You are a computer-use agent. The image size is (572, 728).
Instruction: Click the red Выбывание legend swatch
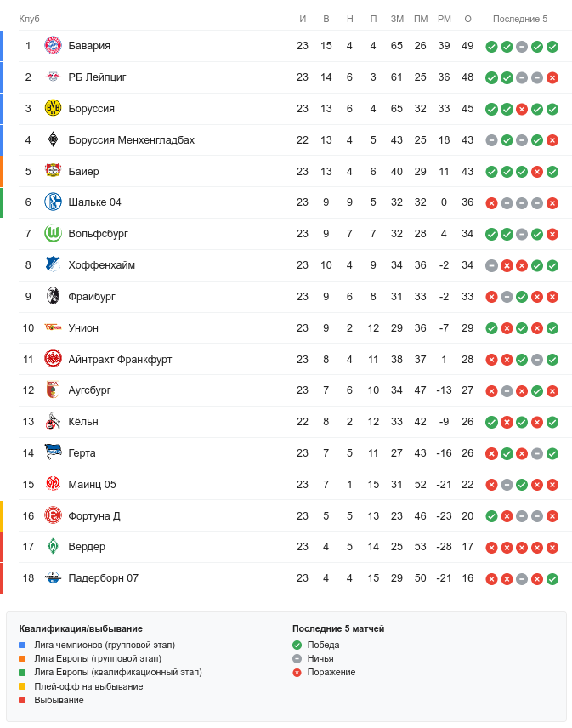pos(22,700)
